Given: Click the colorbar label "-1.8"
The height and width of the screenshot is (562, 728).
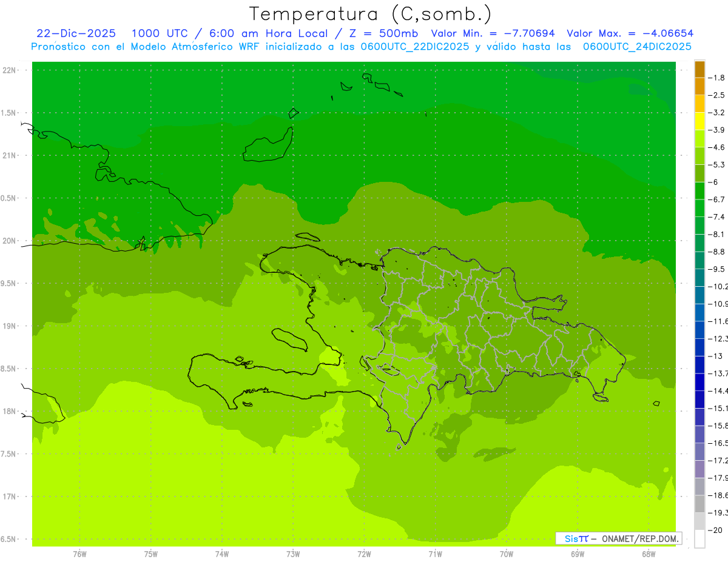Looking at the screenshot, I should click(717, 78).
